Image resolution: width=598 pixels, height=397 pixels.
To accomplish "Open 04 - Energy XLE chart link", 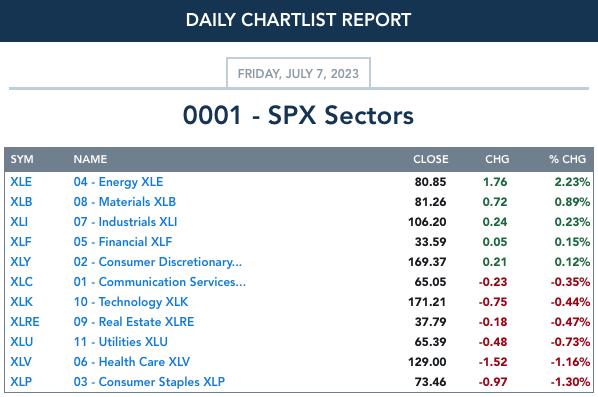I will coord(118,182).
